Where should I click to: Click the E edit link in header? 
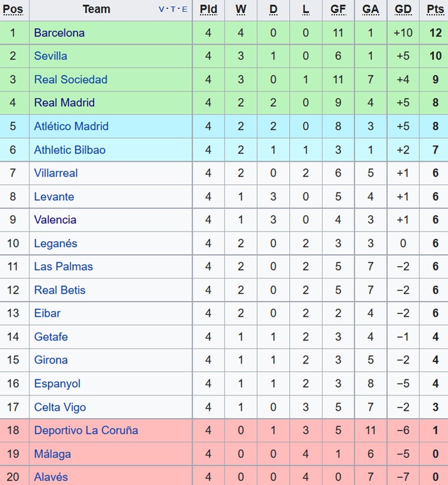[x=185, y=10]
